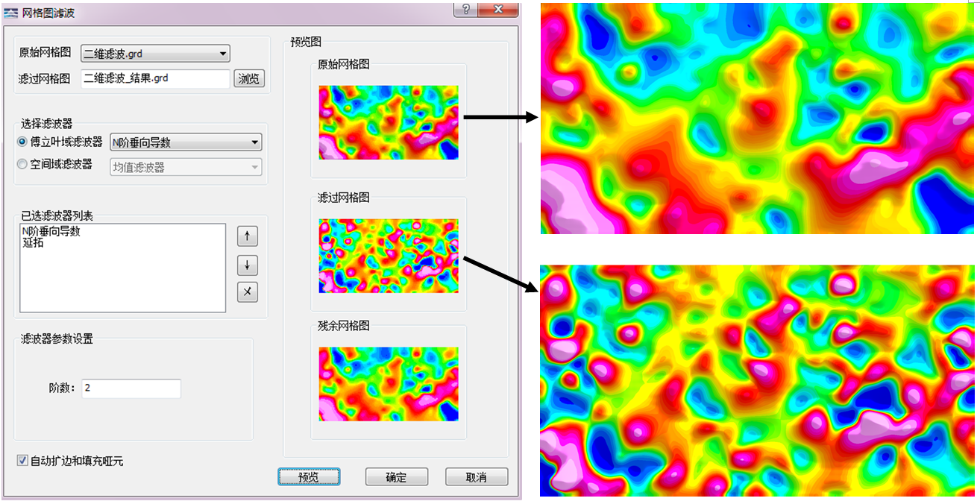Close the 网格图滤波 dialog

point(497,9)
